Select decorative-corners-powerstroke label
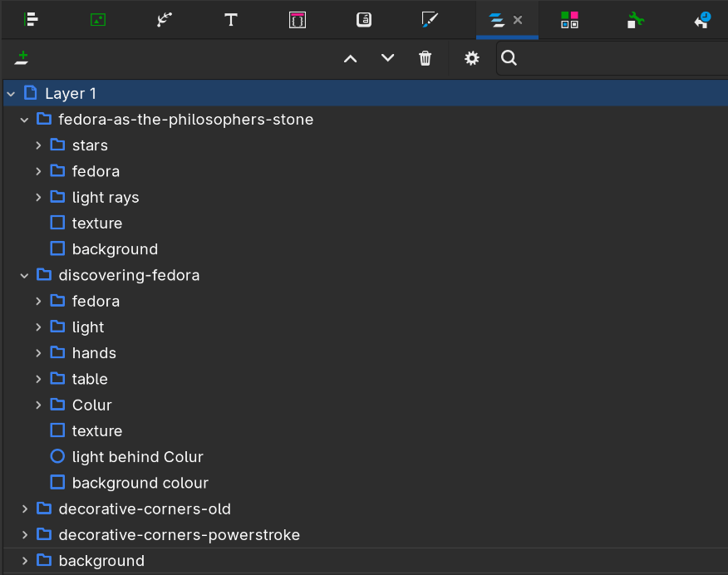 point(180,536)
